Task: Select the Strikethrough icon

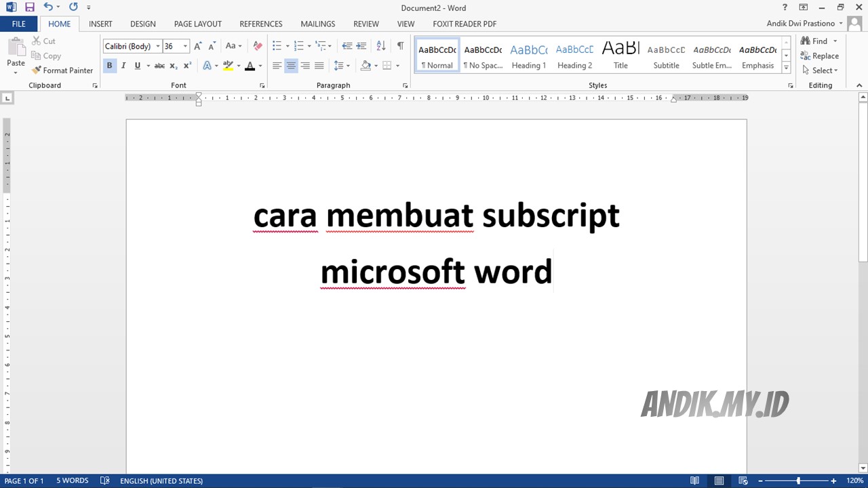Action: click(159, 65)
